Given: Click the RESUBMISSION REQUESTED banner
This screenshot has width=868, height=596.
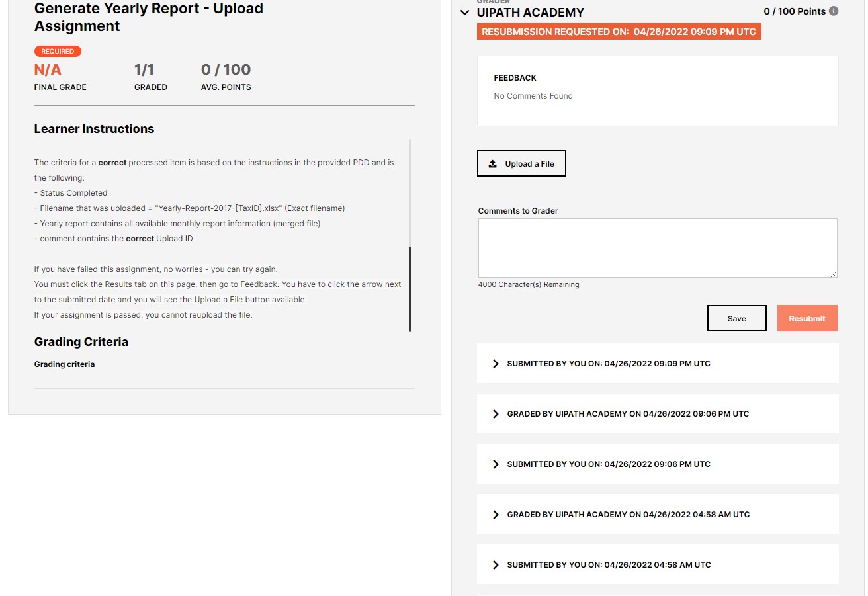Looking at the screenshot, I should pyautogui.click(x=619, y=31).
